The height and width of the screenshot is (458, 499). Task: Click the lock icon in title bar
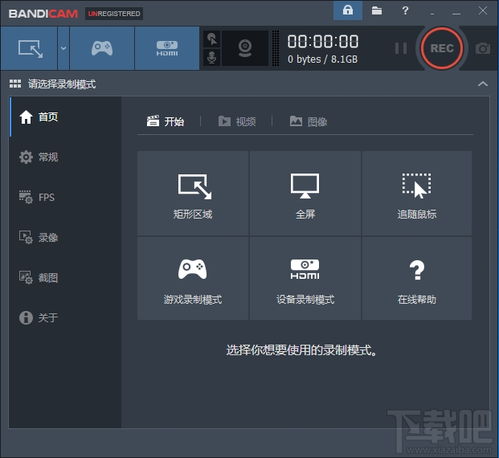click(348, 11)
